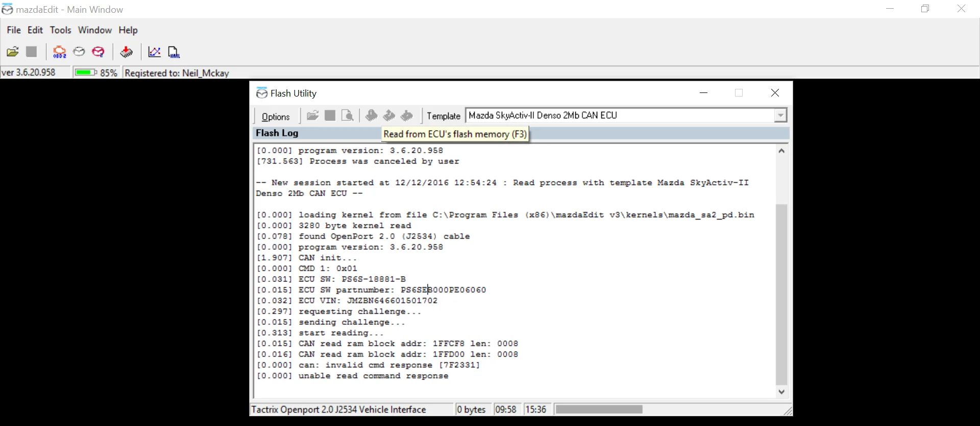Click log line with ram block addr 1FFD00
The width and height of the screenshot is (980, 426).
click(x=387, y=354)
